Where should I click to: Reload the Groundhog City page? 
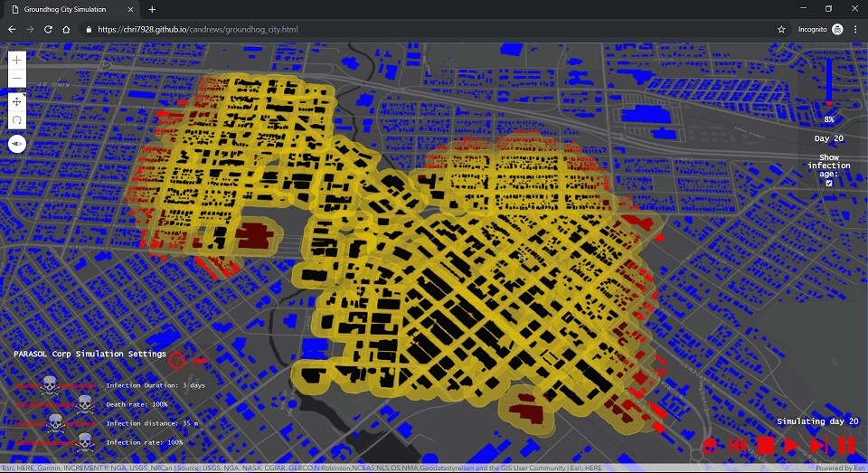48,29
